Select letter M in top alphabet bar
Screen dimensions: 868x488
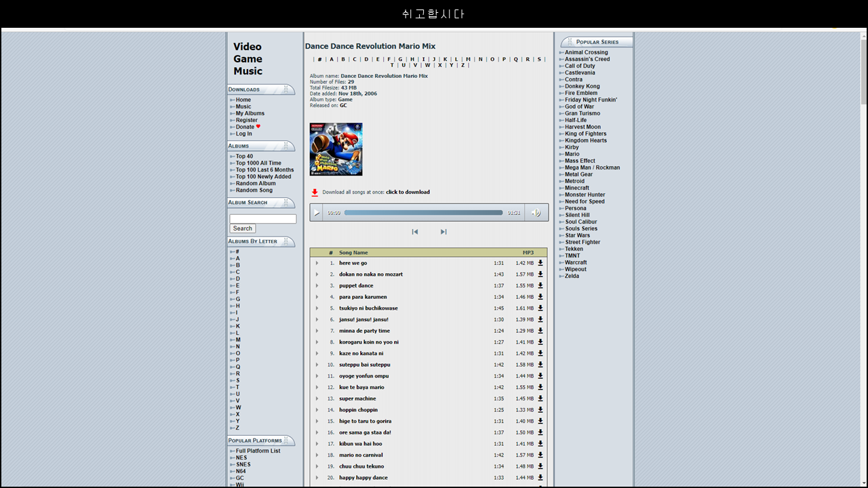(469, 60)
